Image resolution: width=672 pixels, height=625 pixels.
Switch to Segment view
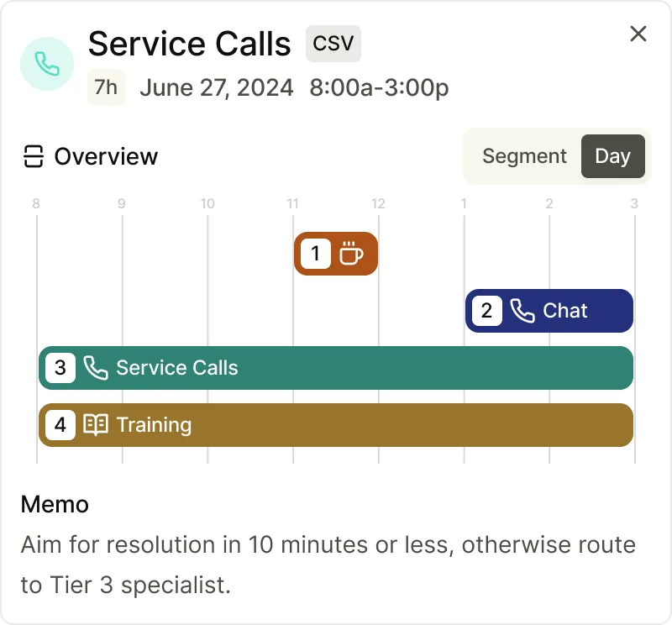[524, 156]
